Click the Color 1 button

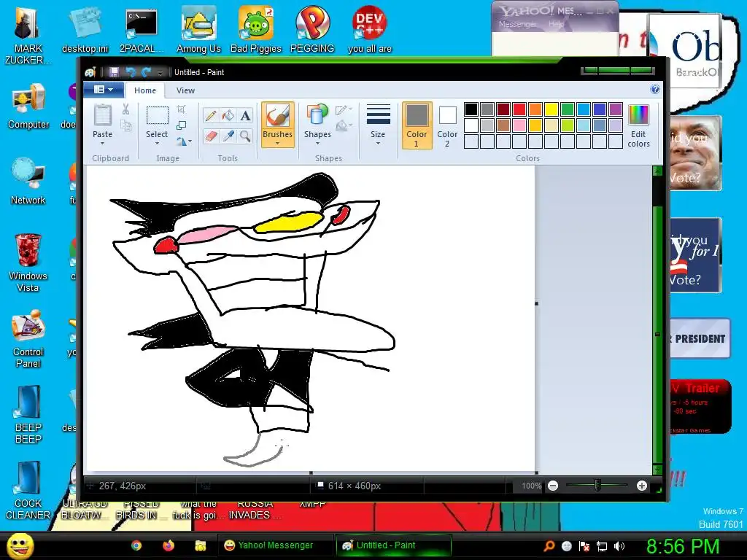point(417,125)
